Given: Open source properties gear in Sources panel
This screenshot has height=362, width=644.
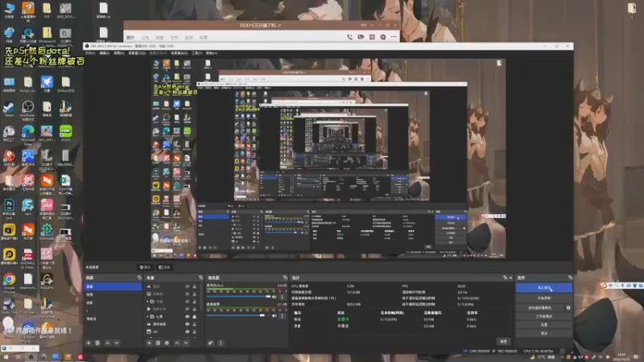Looking at the screenshot, I should (x=167, y=343).
